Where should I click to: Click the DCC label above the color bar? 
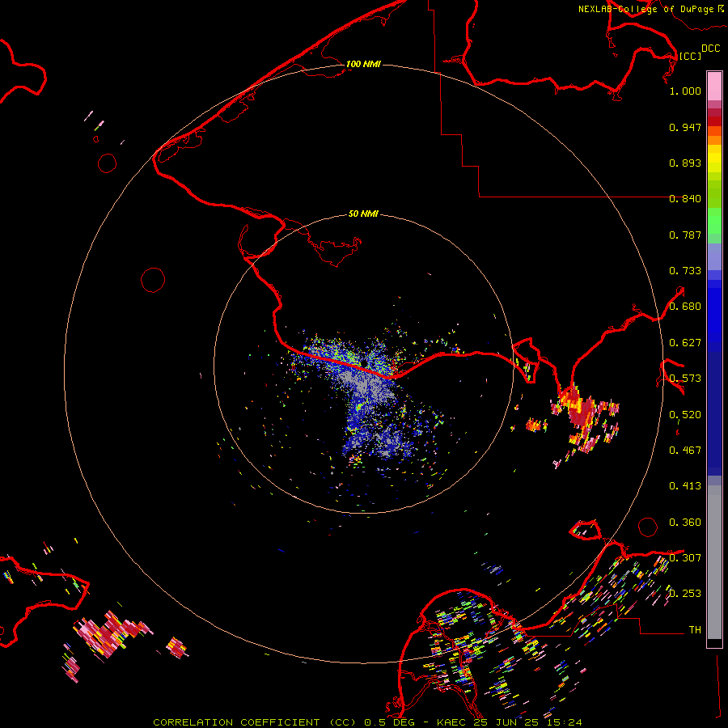(x=710, y=49)
